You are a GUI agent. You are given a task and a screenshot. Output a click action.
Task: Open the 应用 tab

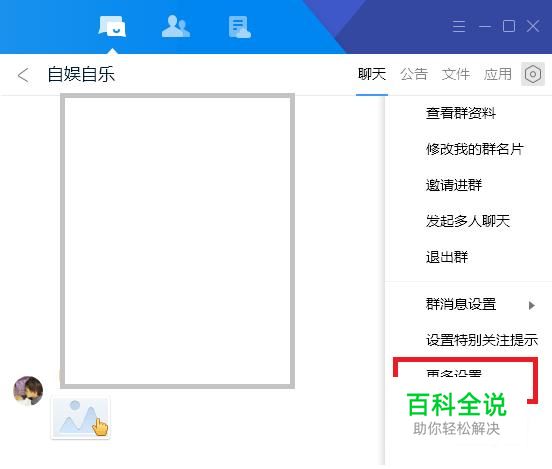point(497,74)
